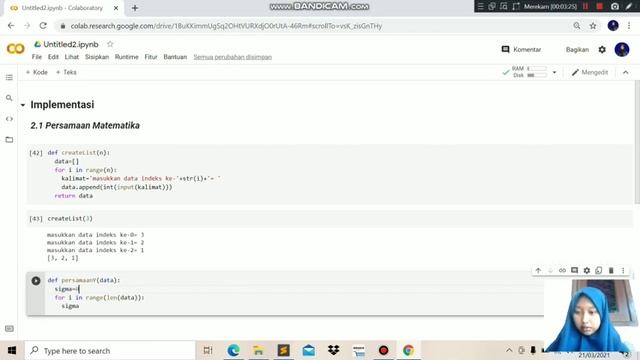This screenshot has width=640, height=360.
Task: Run the persamaanY code cell
Action: point(36,281)
